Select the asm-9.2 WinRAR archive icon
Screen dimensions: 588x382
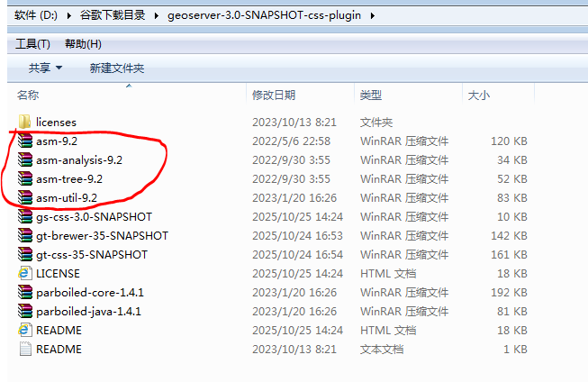(x=24, y=141)
